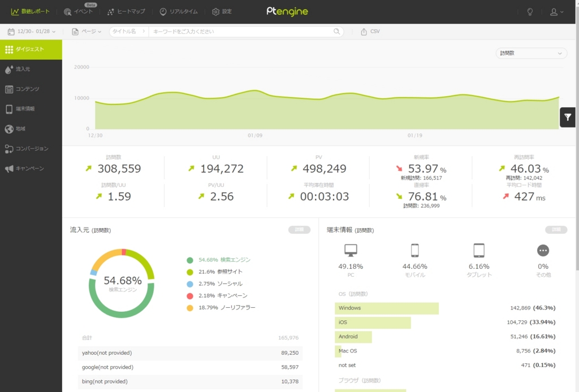Open 流入元 in the sidebar

[31, 69]
